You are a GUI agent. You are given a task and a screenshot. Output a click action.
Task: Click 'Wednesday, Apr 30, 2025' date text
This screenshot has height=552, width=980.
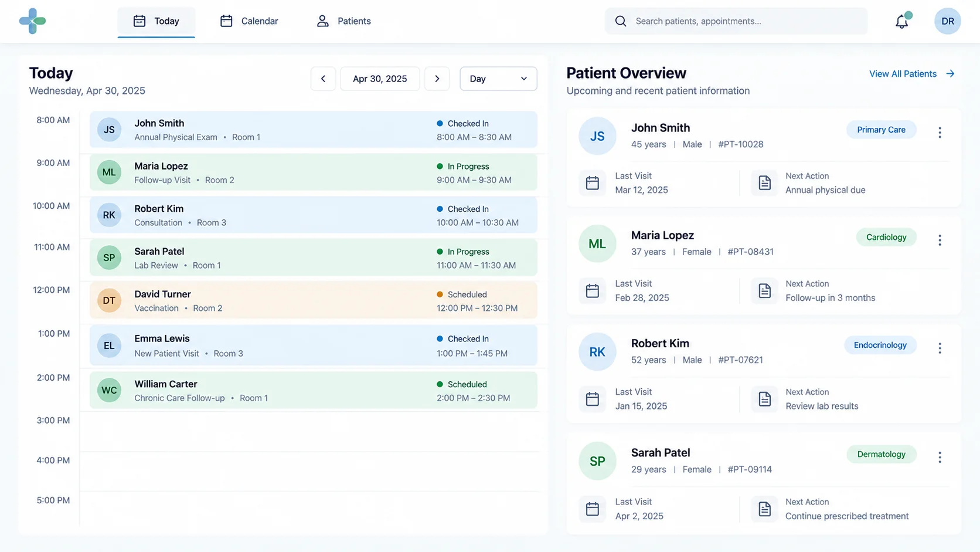[87, 91]
